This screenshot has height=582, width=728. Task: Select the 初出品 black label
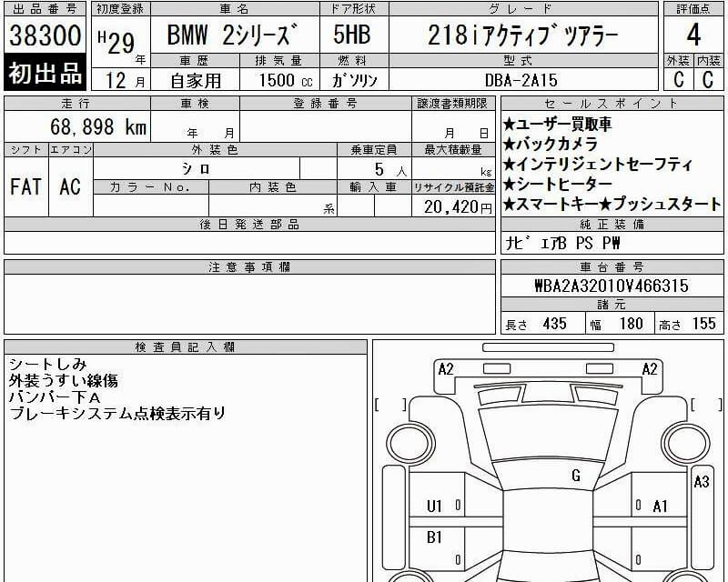tap(45, 73)
